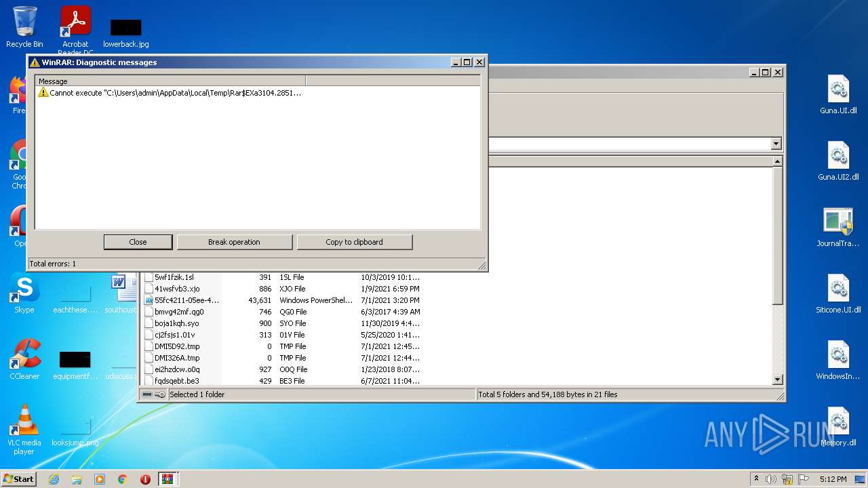Open the Skype desktop shortcut
Viewport: 868px width, 488px height.
tap(24, 293)
